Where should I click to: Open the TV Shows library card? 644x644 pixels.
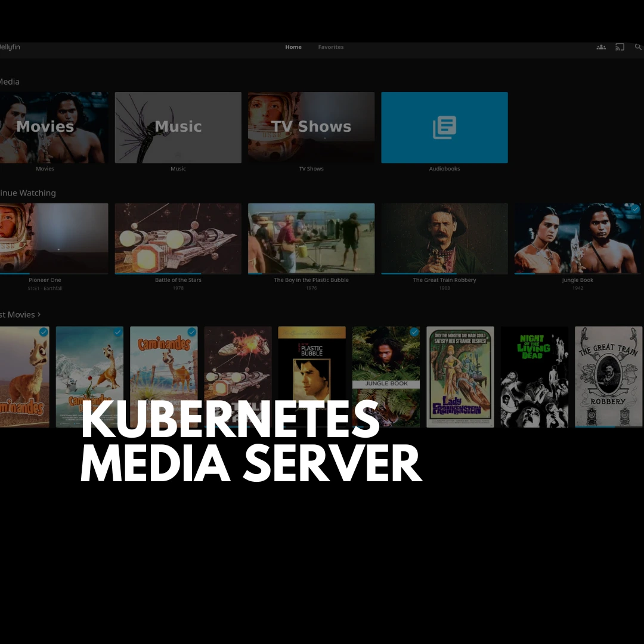click(x=311, y=128)
